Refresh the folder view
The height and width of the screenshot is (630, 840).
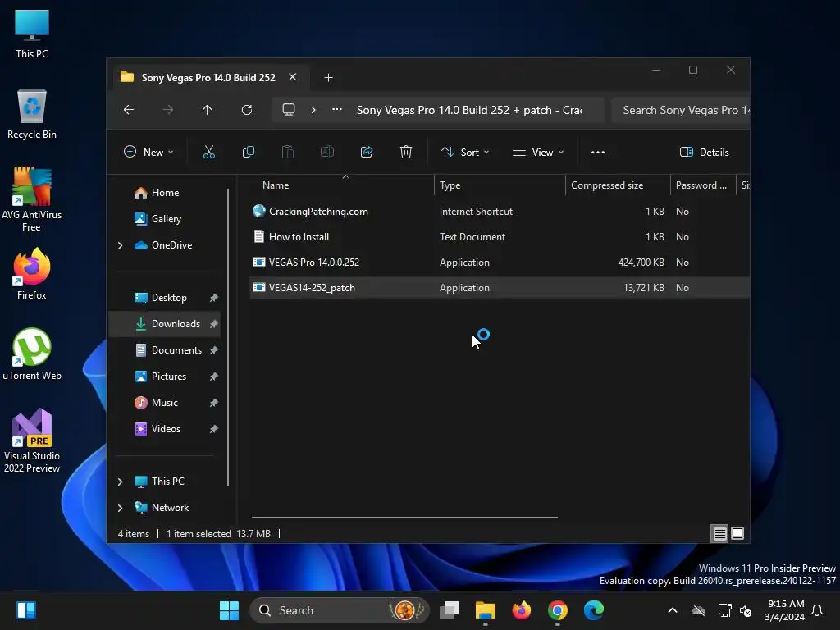[247, 110]
